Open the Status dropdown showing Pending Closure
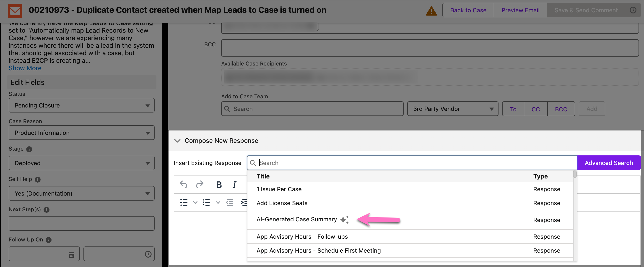Screen dimensions: 644x267 (x=81, y=105)
